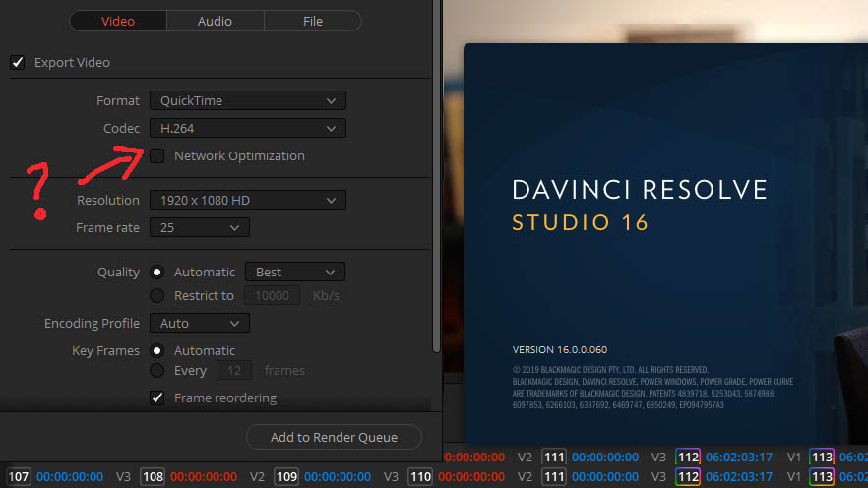Enable Network Optimization checkbox

pyautogui.click(x=157, y=156)
